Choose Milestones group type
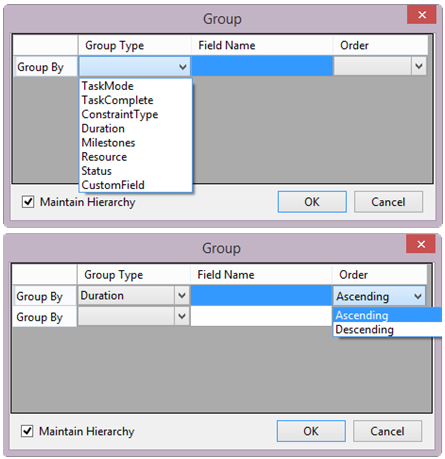445x459 pixels. click(x=136, y=143)
